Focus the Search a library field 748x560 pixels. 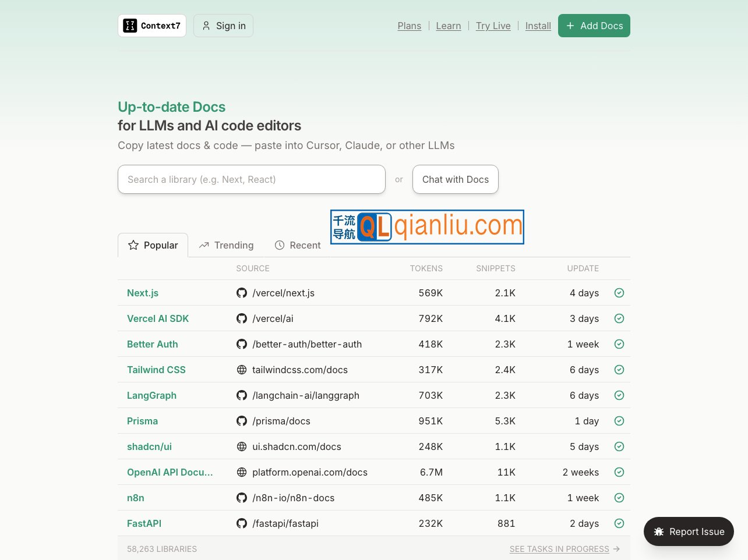point(251,179)
